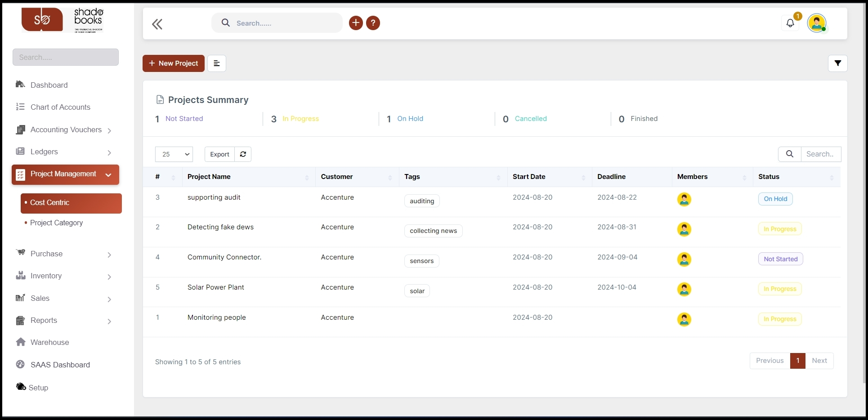
Task: Click the auditing tag
Action: point(422,201)
